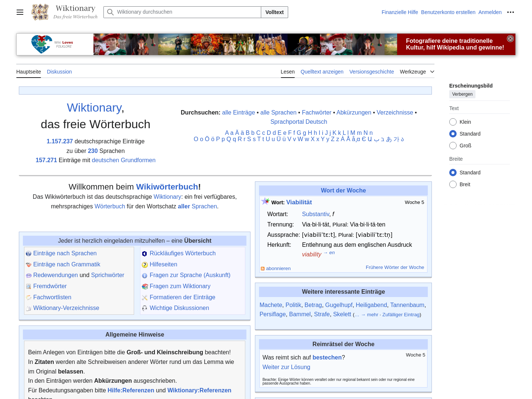
Task: Close the Wiki Loves Folklore banner
Action: [510, 39]
